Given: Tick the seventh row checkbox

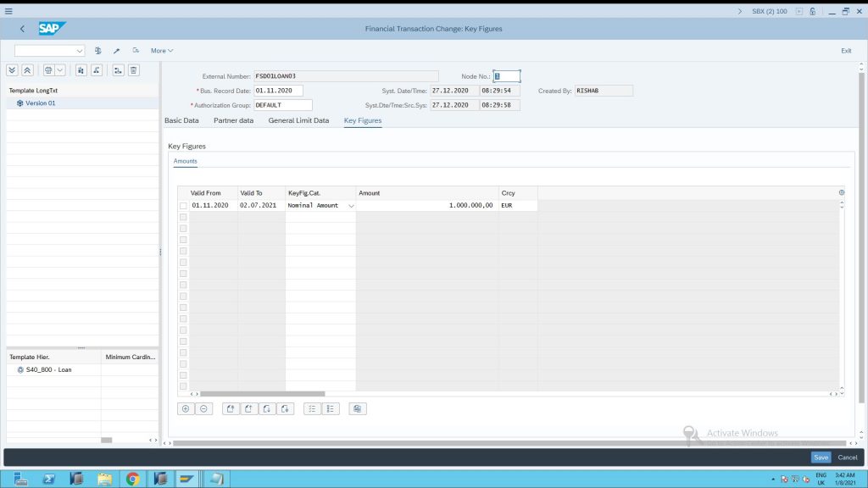Looking at the screenshot, I should tap(183, 274).
